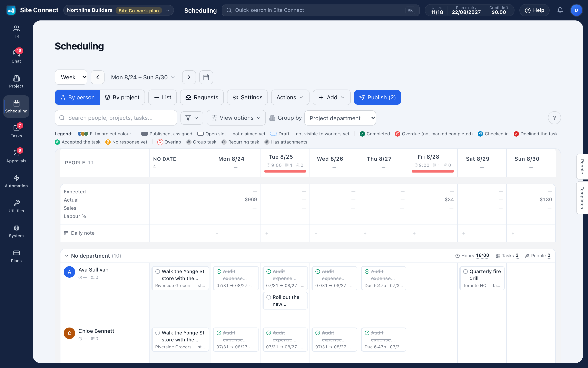Open the filter dropdown
588x368 pixels.
pos(192,118)
